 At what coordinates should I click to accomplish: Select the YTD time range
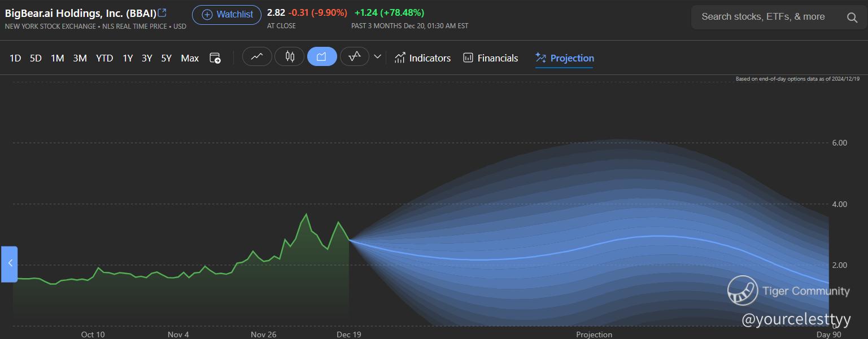point(104,58)
